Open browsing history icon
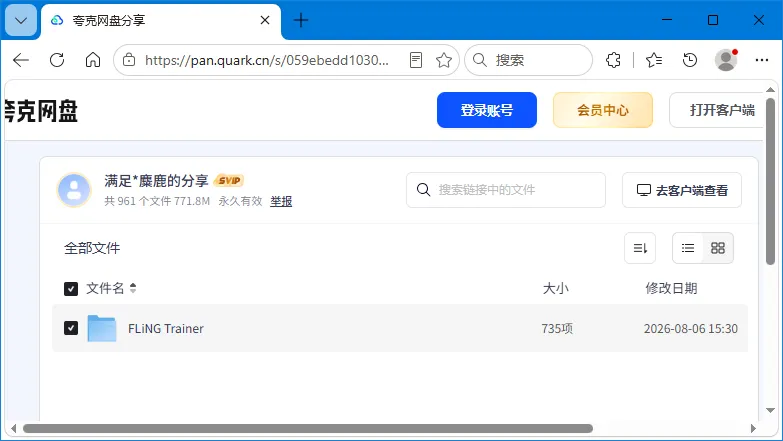Screen dimensions: 783x441 tap(690, 60)
